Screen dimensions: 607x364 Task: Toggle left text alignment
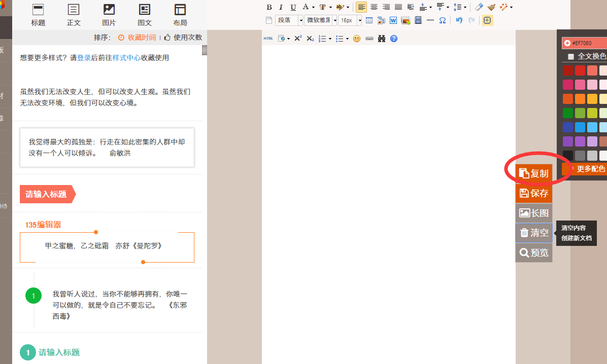(x=361, y=7)
